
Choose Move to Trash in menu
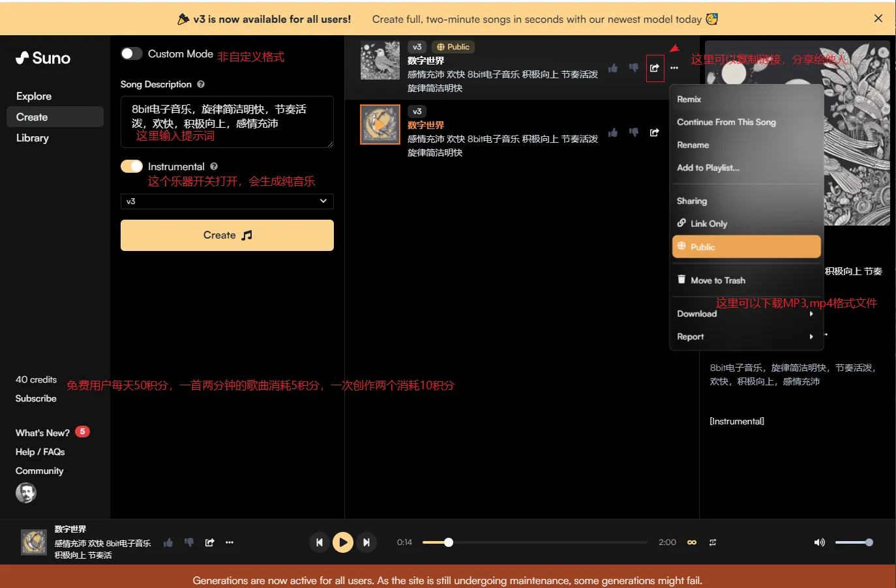717,280
